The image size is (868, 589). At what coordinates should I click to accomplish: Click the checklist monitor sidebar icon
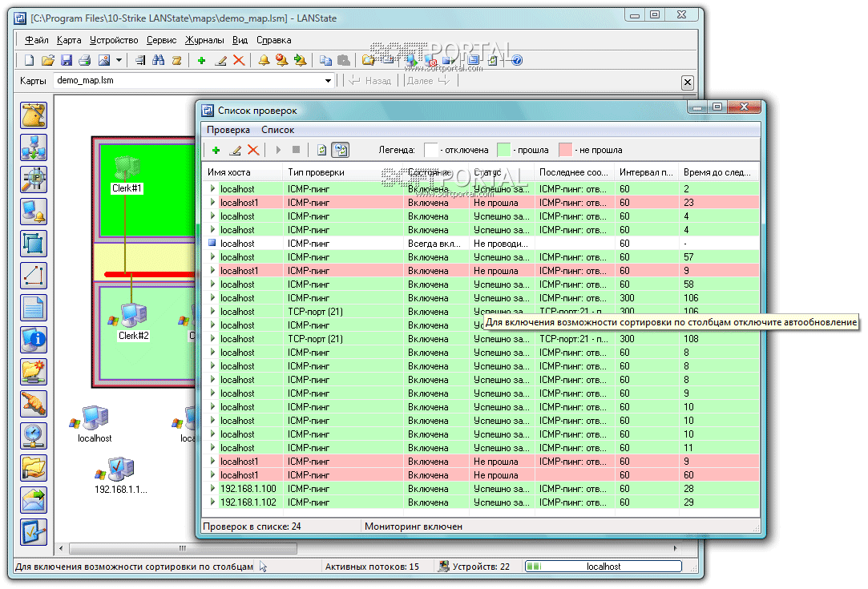(x=34, y=532)
